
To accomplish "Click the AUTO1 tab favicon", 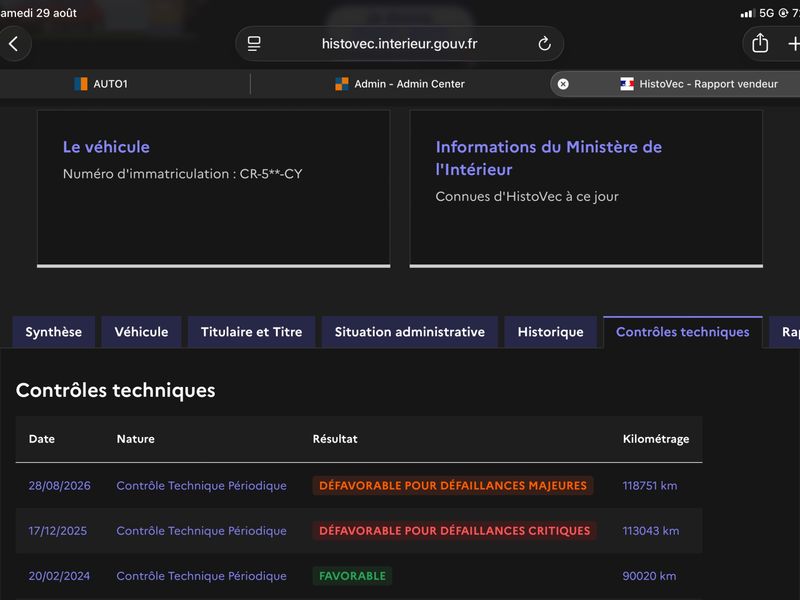I will 81,84.
